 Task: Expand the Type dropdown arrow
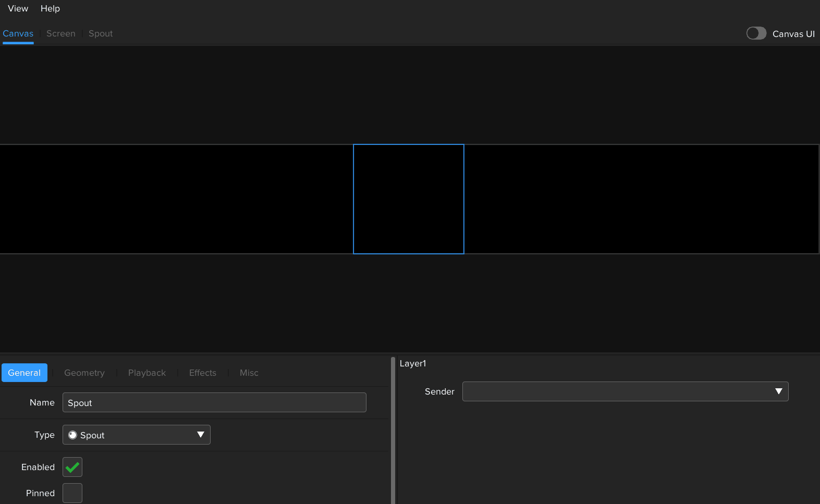coord(201,435)
